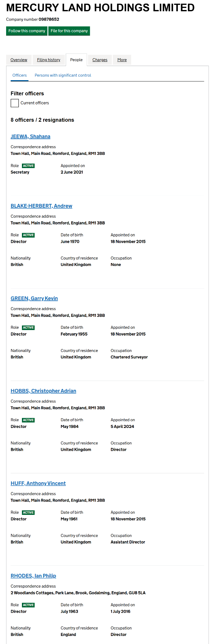Open officer RHODES, Ian Philip
Screen dimensions: 214x644
[x=33, y=576]
